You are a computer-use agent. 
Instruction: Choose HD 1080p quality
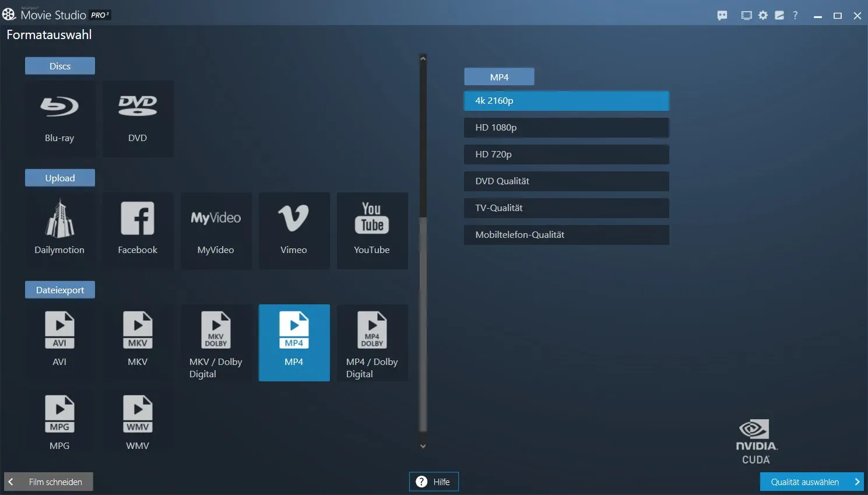tap(566, 128)
